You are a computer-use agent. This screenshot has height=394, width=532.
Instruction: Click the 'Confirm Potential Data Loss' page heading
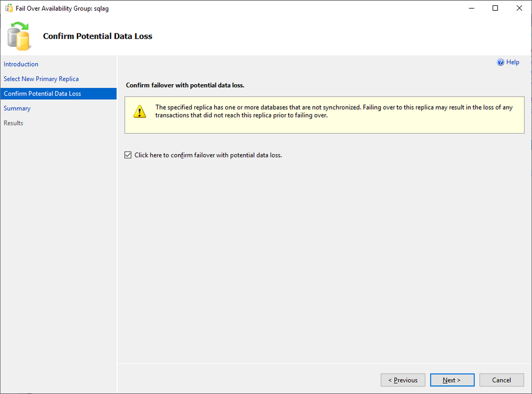(x=97, y=36)
